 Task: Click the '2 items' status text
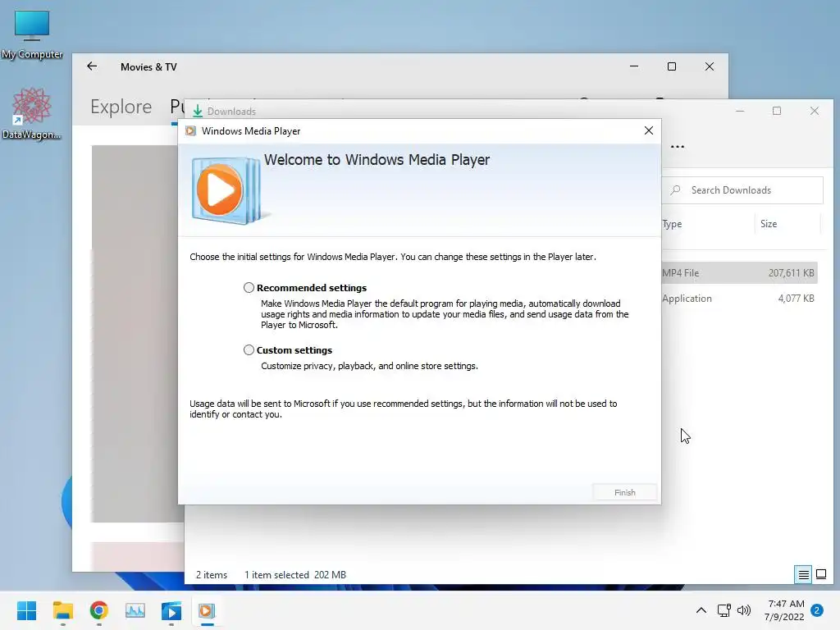pos(212,575)
